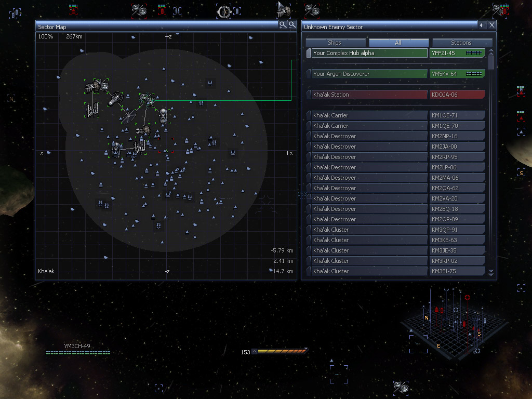Select Kha'ak Carrier KM1OE-71
The image size is (532, 399).
click(x=395, y=115)
